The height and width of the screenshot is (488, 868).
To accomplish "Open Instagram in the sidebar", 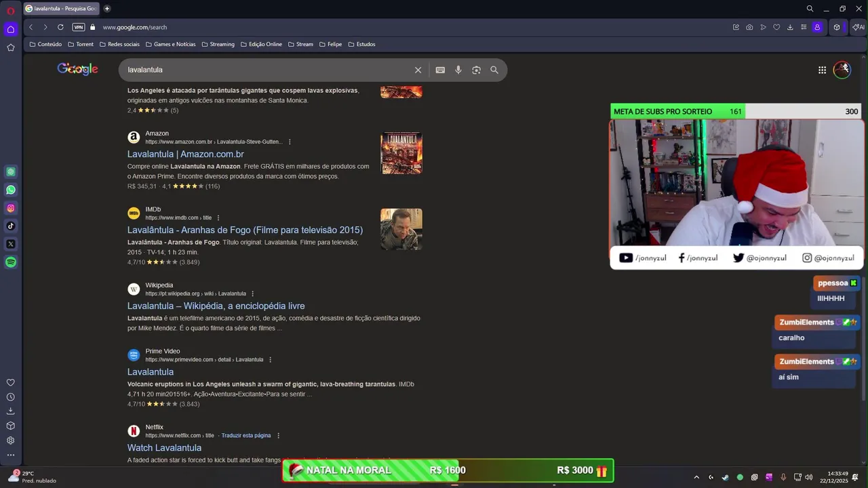I will [10, 208].
